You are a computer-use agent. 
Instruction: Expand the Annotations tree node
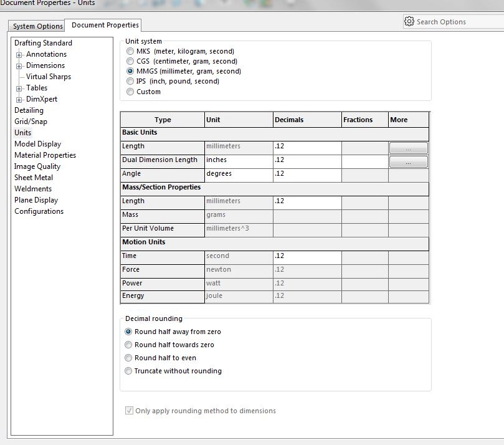pyautogui.click(x=19, y=55)
